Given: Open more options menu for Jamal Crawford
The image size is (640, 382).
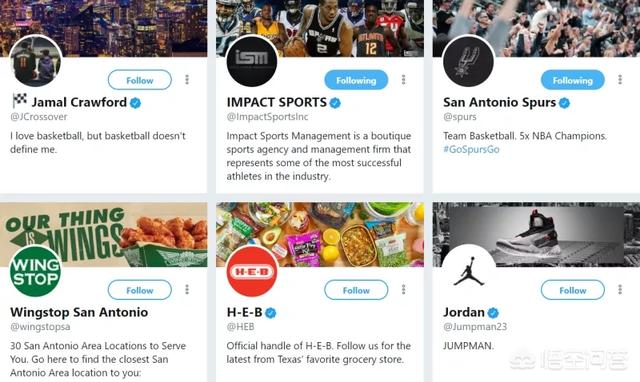Looking at the screenshot, I should tap(187, 80).
